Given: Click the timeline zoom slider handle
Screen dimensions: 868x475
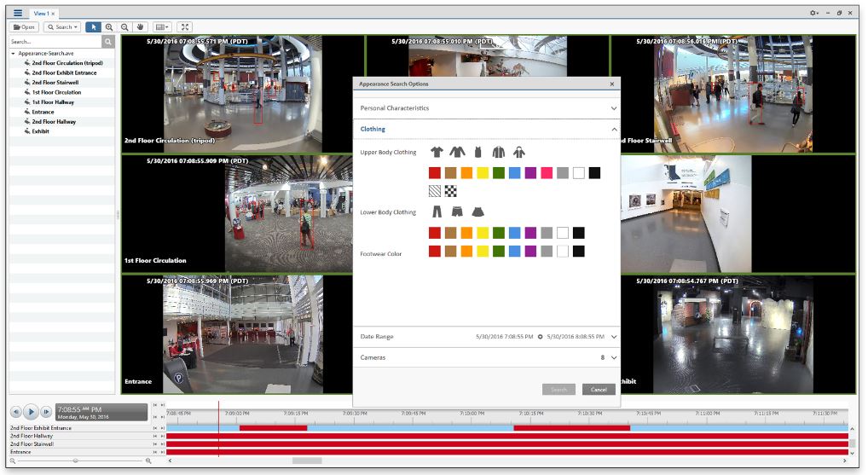Looking at the screenshot, I should coord(75,461).
